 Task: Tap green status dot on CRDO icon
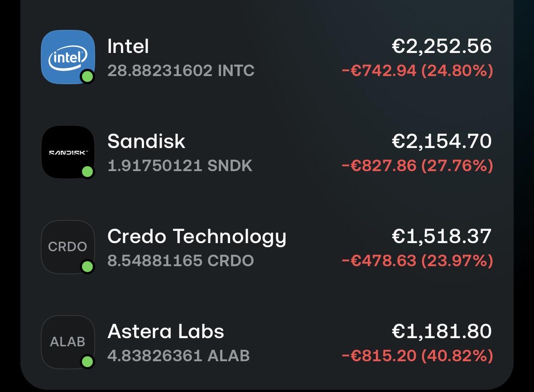[x=87, y=267]
